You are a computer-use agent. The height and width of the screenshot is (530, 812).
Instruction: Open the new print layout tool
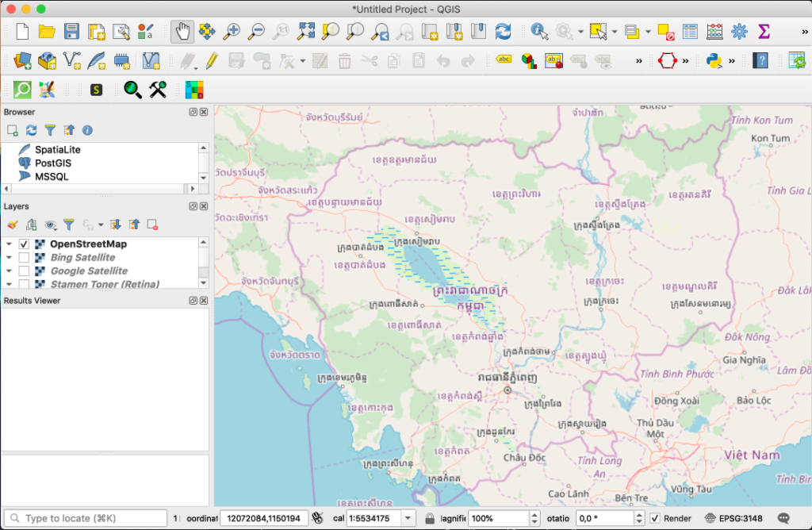coord(96,32)
